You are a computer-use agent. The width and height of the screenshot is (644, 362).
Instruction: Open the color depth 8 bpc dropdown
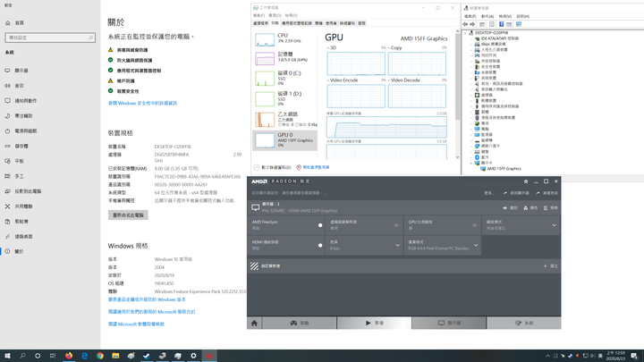(x=397, y=246)
